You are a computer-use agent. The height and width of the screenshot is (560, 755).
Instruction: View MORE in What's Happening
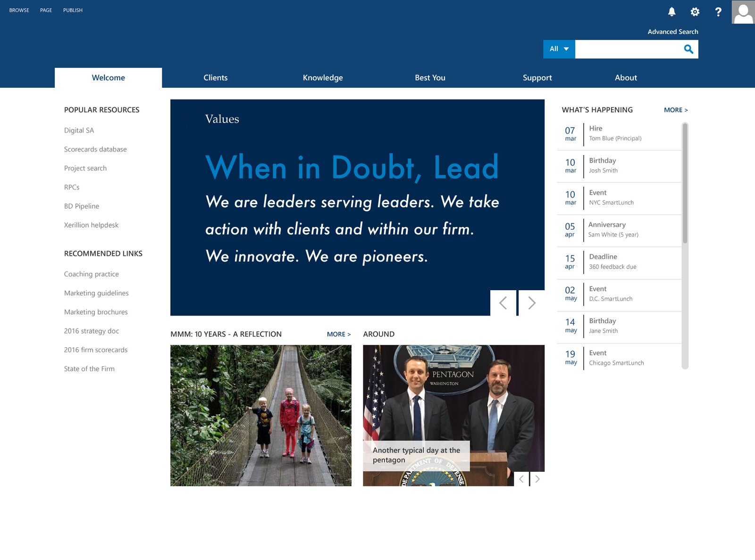(675, 110)
